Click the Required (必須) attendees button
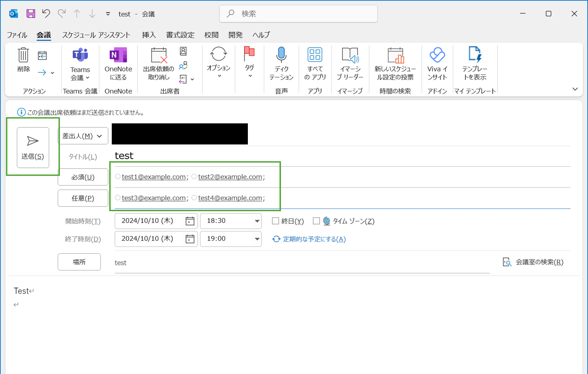This screenshot has width=588, height=374. 83,177
